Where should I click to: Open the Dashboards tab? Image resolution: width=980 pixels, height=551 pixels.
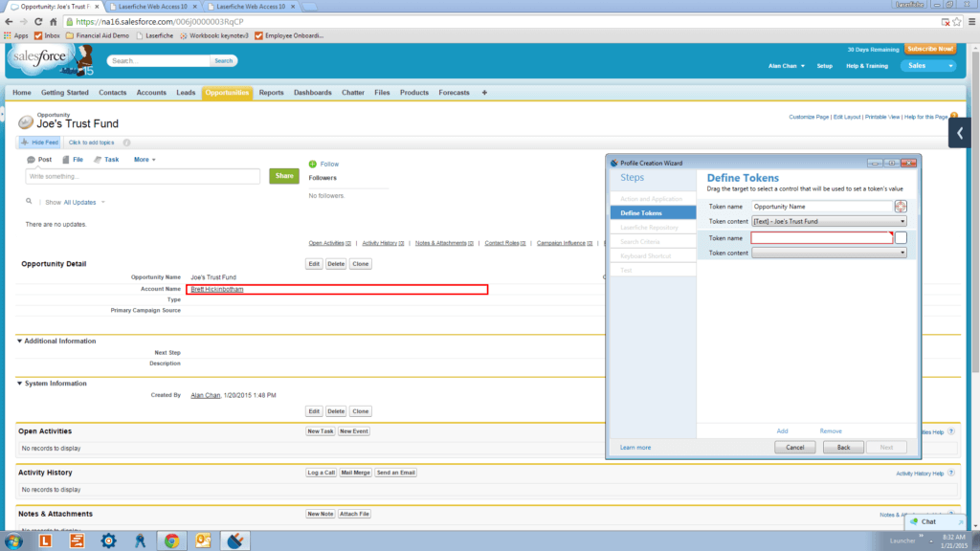[313, 93]
